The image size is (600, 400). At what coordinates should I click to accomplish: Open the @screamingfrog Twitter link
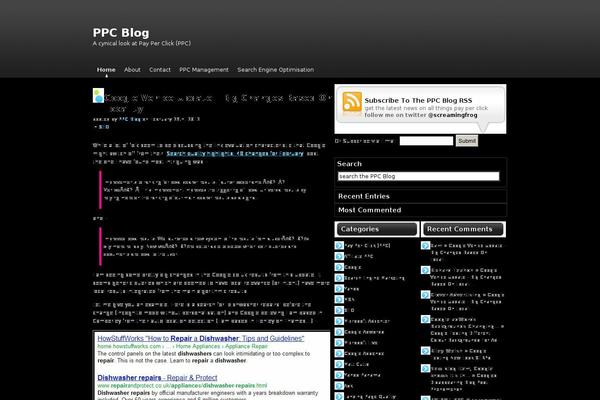pos(453,115)
